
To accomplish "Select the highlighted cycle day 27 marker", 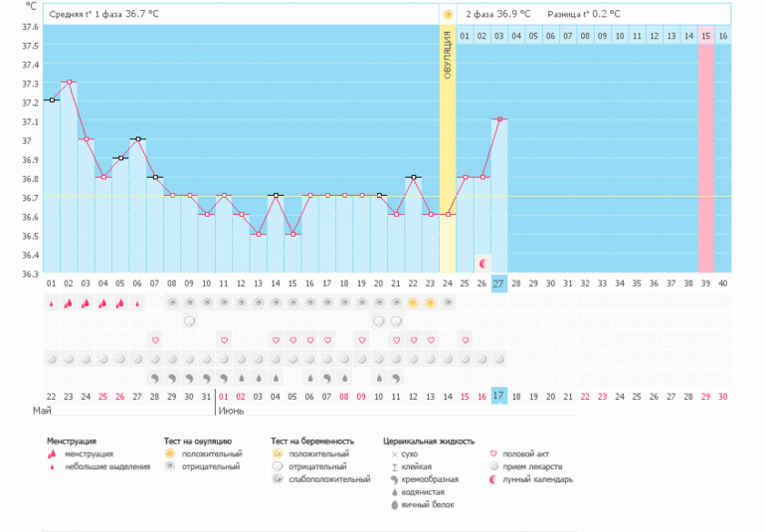I will pyautogui.click(x=499, y=283).
